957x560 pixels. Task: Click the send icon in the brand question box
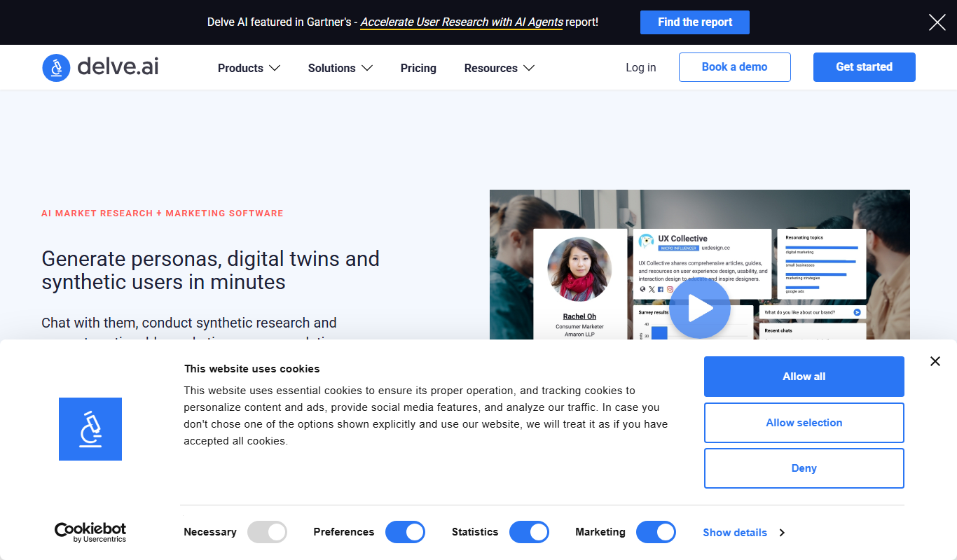pos(857,312)
